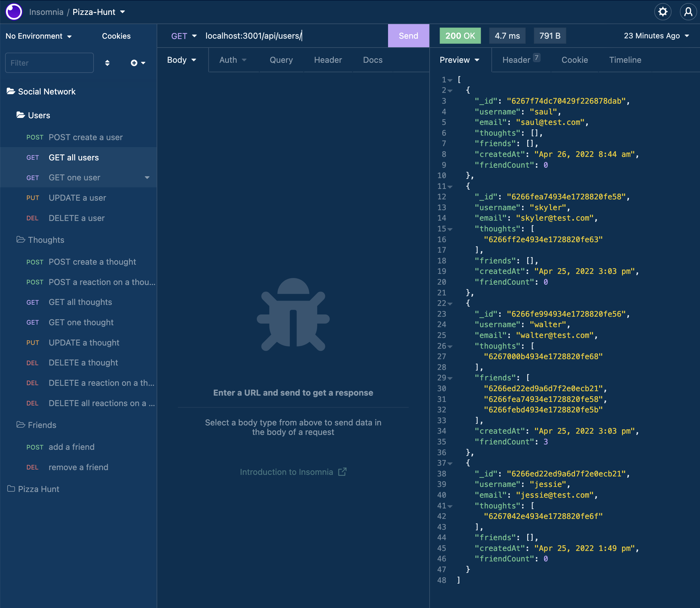Select the GET one thought request

[78, 322]
